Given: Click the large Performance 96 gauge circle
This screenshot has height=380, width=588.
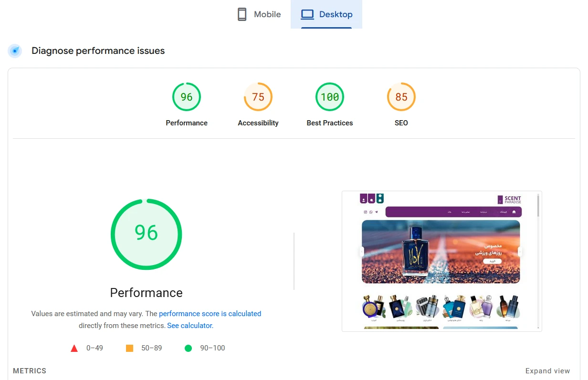Looking at the screenshot, I should (x=146, y=234).
